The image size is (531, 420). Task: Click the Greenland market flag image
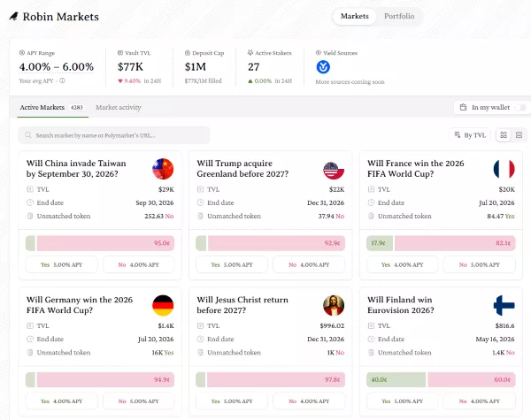(x=334, y=170)
